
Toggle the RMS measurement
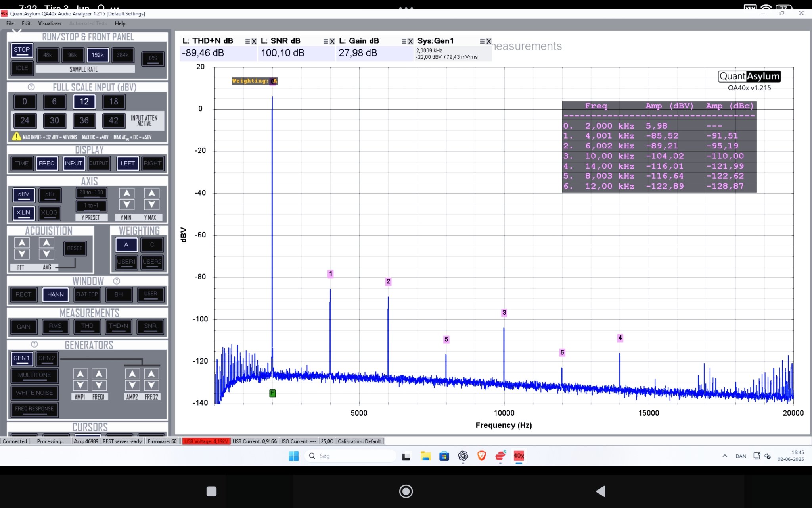click(56, 326)
